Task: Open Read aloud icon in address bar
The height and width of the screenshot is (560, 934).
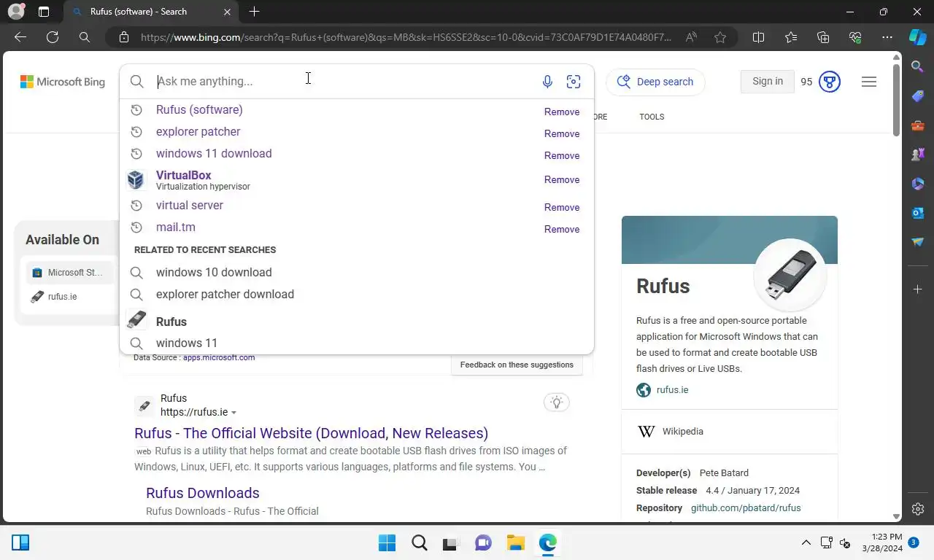Action: pyautogui.click(x=691, y=37)
